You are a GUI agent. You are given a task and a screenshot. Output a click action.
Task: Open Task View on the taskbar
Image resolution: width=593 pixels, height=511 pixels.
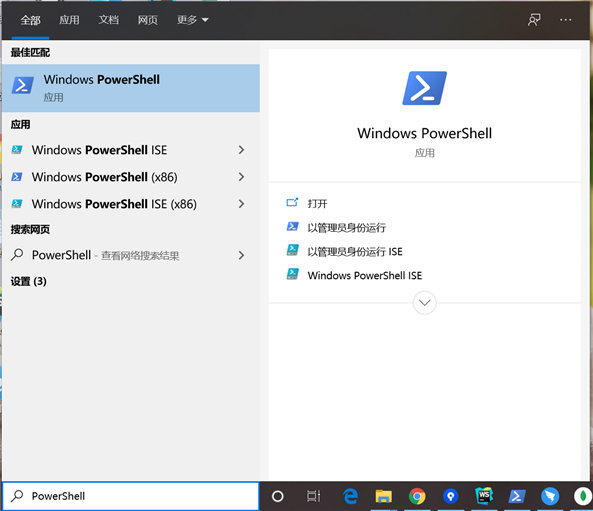pos(313,496)
